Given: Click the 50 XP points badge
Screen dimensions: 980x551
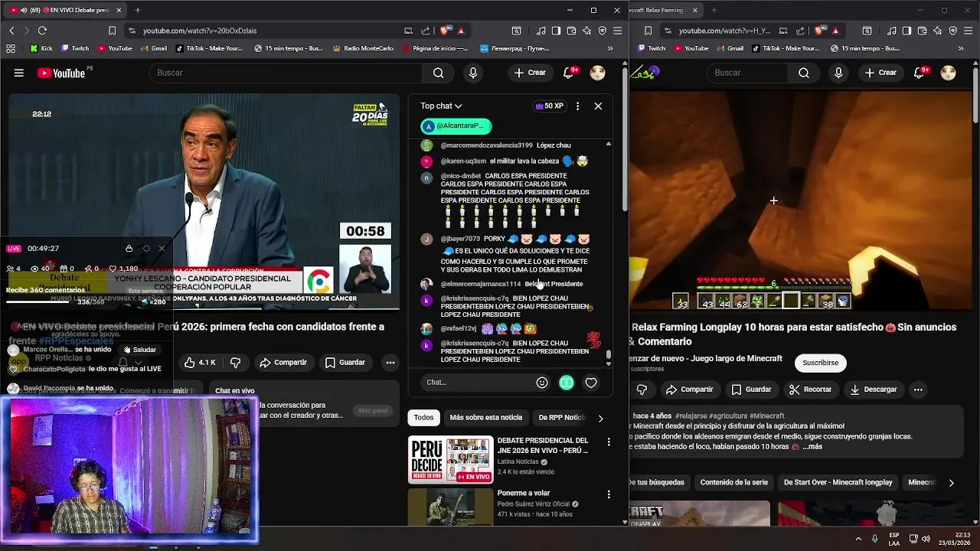Looking at the screenshot, I should (550, 106).
